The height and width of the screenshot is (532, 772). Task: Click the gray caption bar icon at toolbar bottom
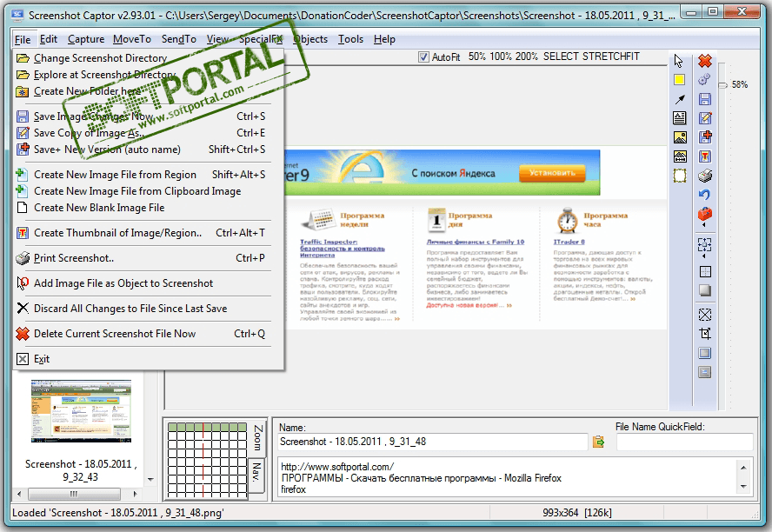click(x=705, y=372)
